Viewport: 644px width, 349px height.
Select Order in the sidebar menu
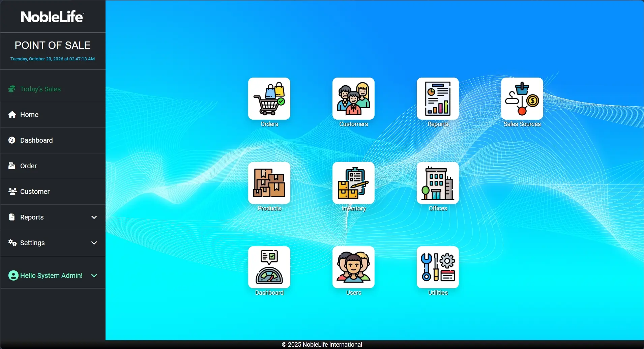pyautogui.click(x=53, y=166)
